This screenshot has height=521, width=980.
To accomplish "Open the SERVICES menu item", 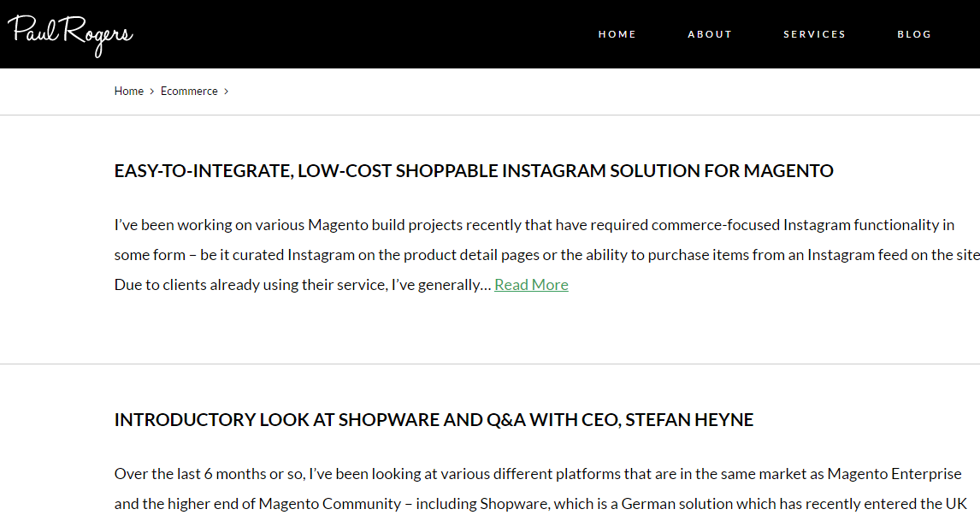I will point(814,34).
